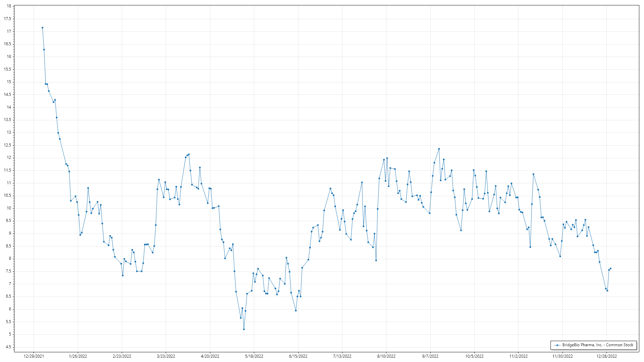Click the 12/29/2021 x-axis date label
Viewport: 644px width, 362px height.
click(34, 356)
